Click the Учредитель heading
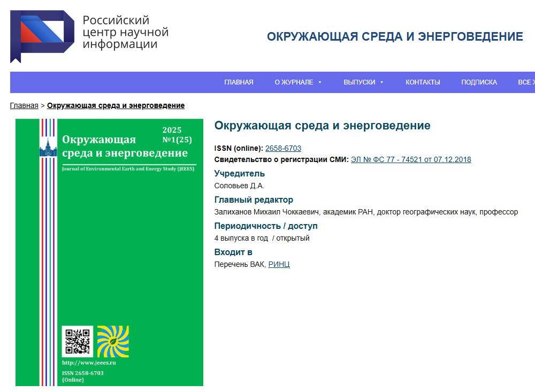Viewport: 535px width, 392px height. [x=239, y=173]
